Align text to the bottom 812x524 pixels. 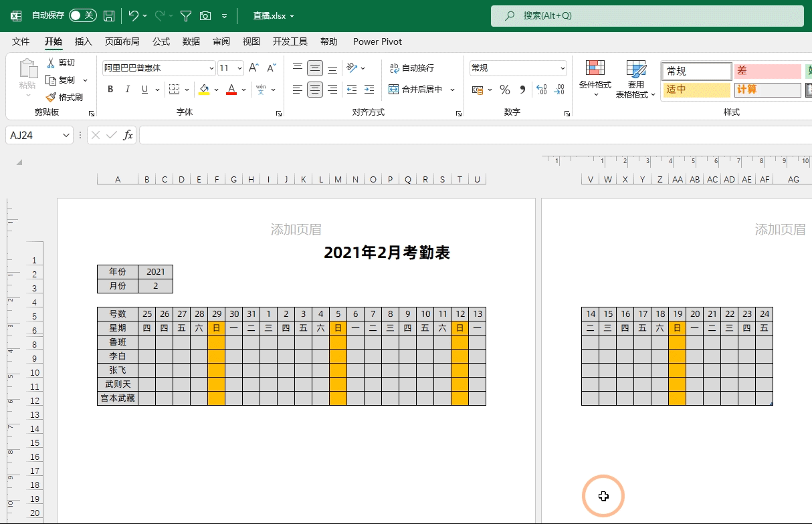pyautogui.click(x=332, y=68)
